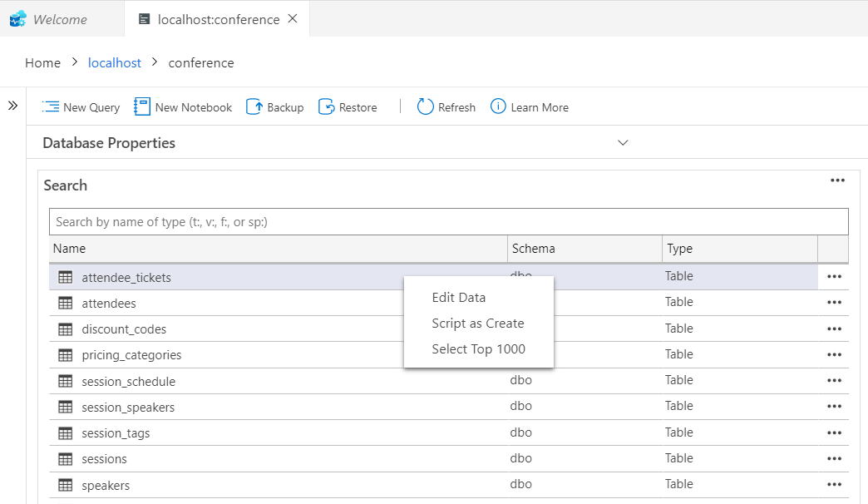
Task: Click the Learn More button label
Action: (x=540, y=107)
